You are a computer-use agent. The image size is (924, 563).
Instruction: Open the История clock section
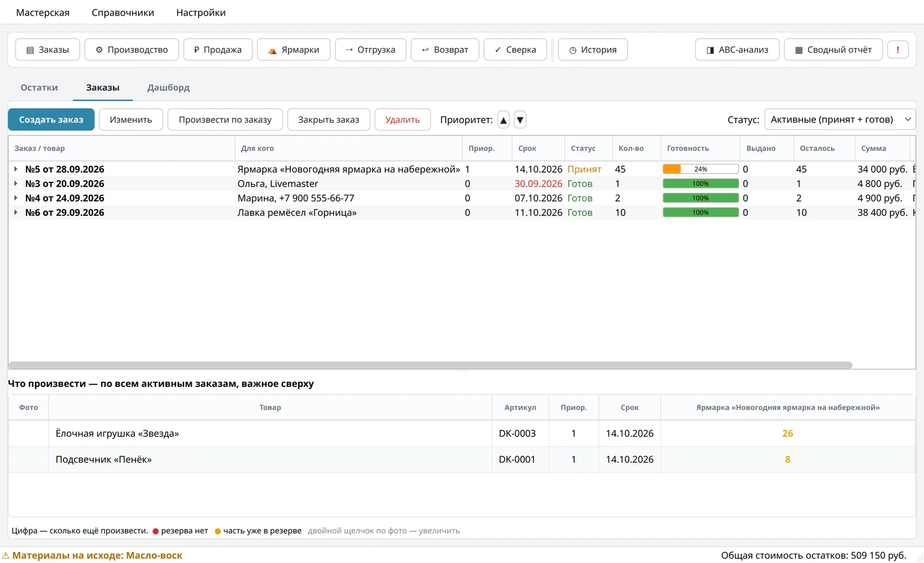(x=593, y=50)
